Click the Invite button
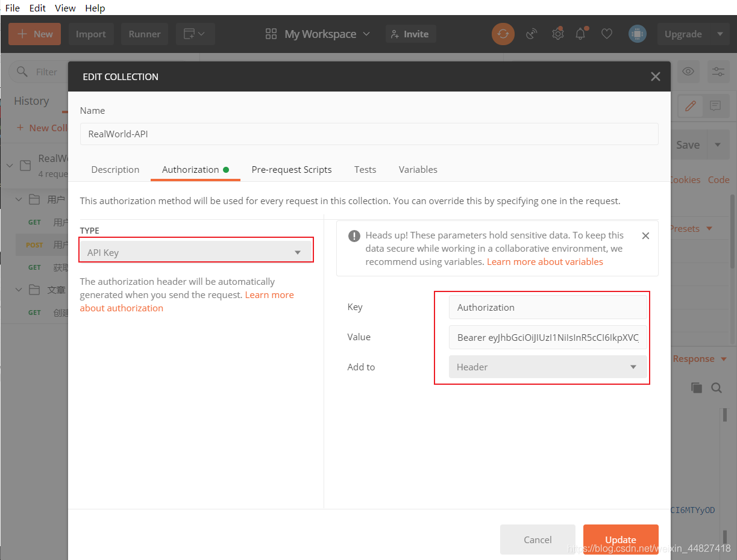 point(410,34)
